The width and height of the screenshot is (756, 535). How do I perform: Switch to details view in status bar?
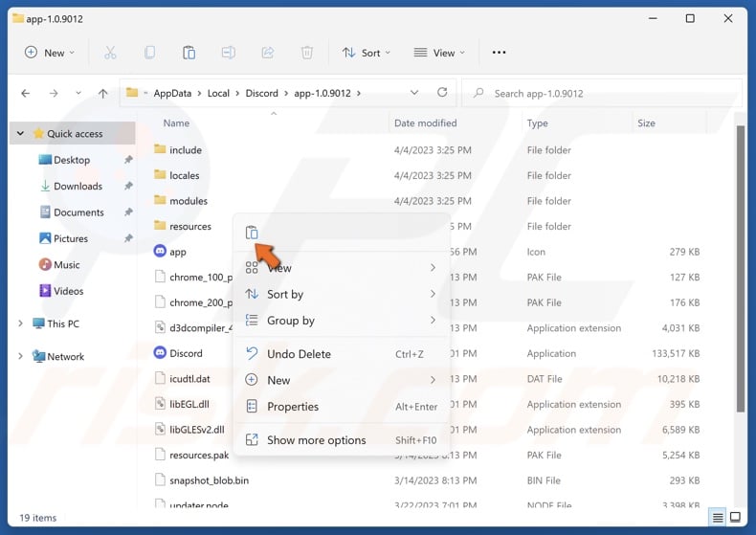[x=718, y=518]
